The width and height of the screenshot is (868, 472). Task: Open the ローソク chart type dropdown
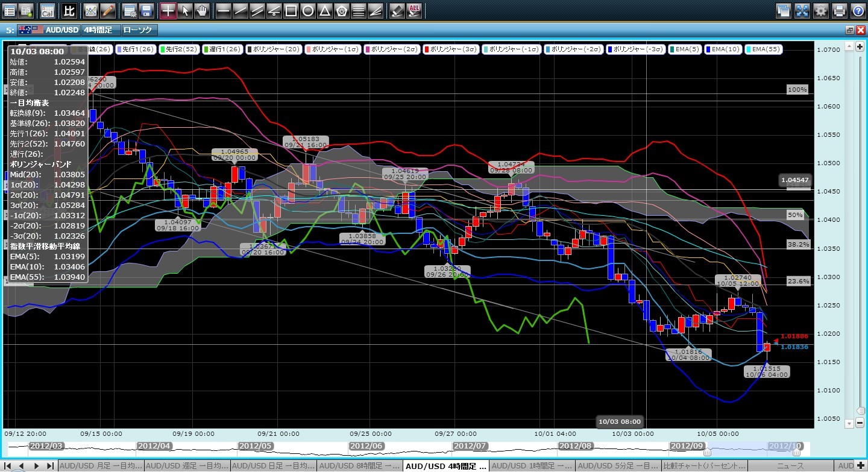(x=138, y=30)
